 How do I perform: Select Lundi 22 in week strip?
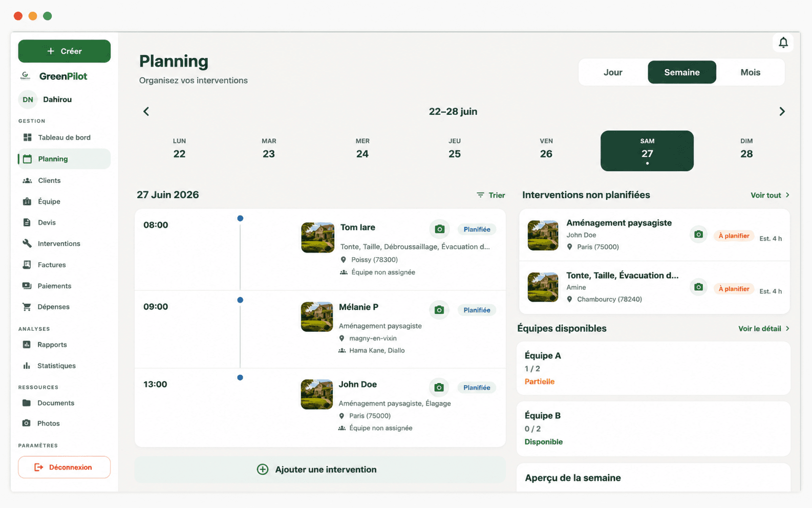pyautogui.click(x=179, y=149)
